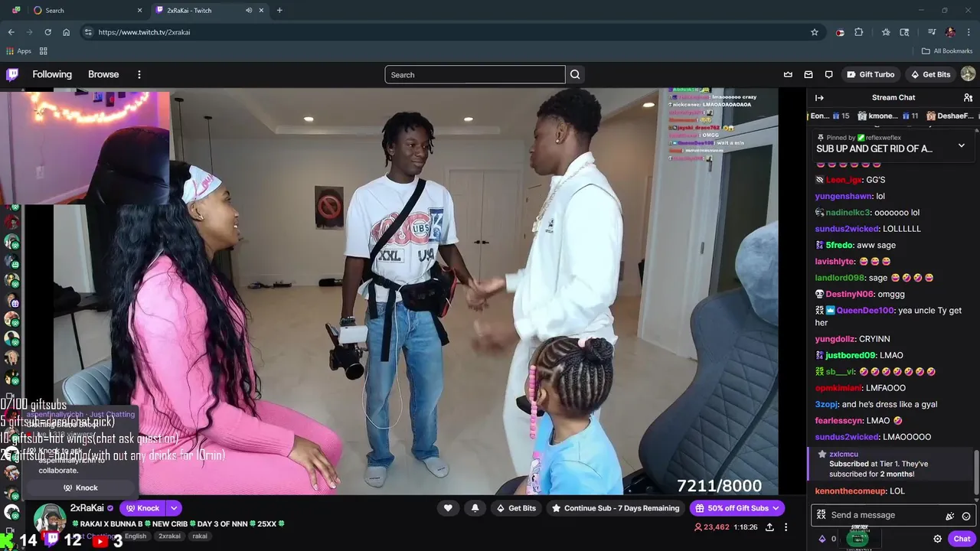Send message with the Chat button
The image size is (980, 551).
pos(962,539)
